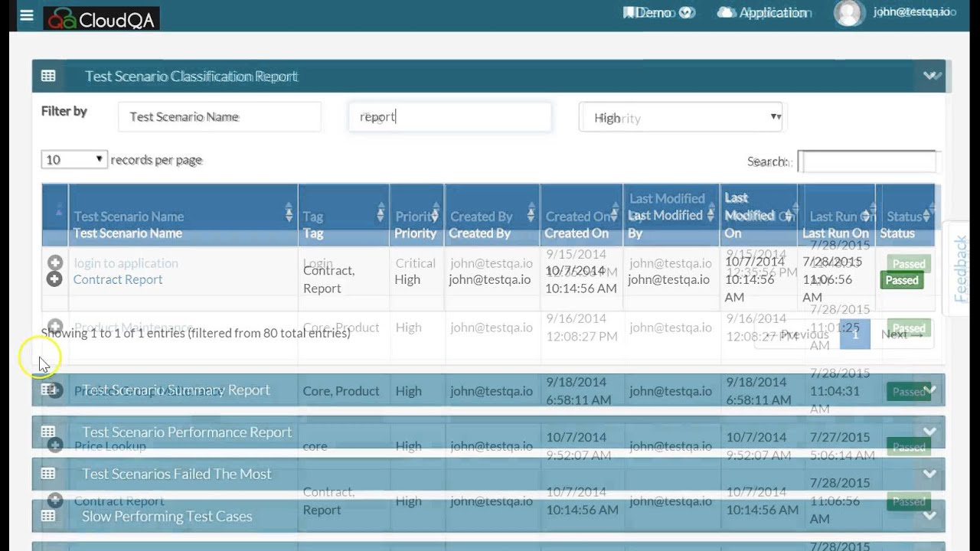
Task: Click the CloudQA logo
Action: (x=101, y=18)
